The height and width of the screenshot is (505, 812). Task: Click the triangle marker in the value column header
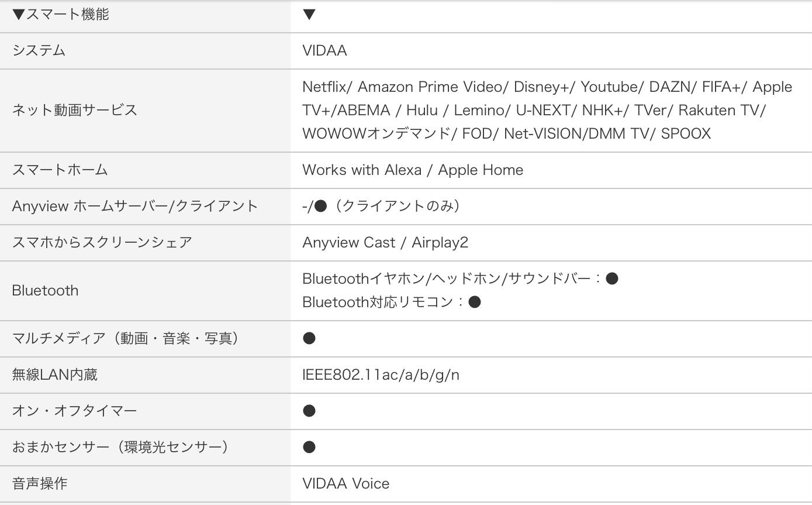tap(309, 15)
